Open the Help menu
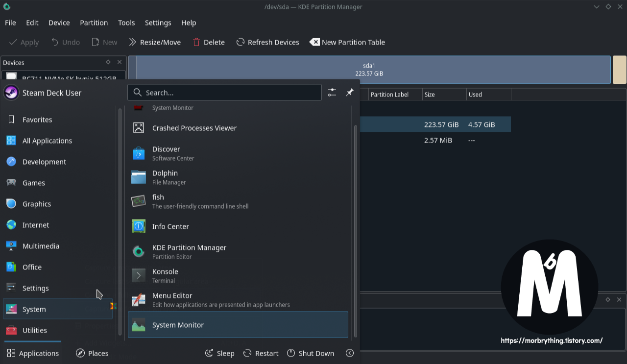The height and width of the screenshot is (364, 627). pos(189,23)
